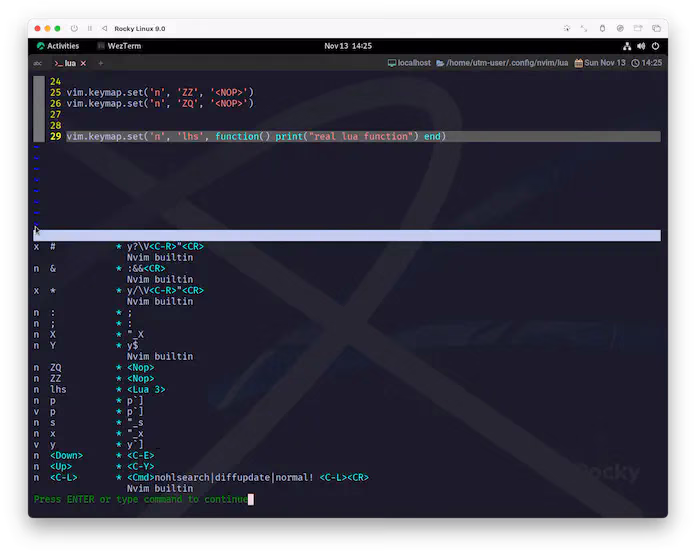The height and width of the screenshot is (555, 696).
Task: Click the y$ mapping for Y
Action: pos(132,345)
